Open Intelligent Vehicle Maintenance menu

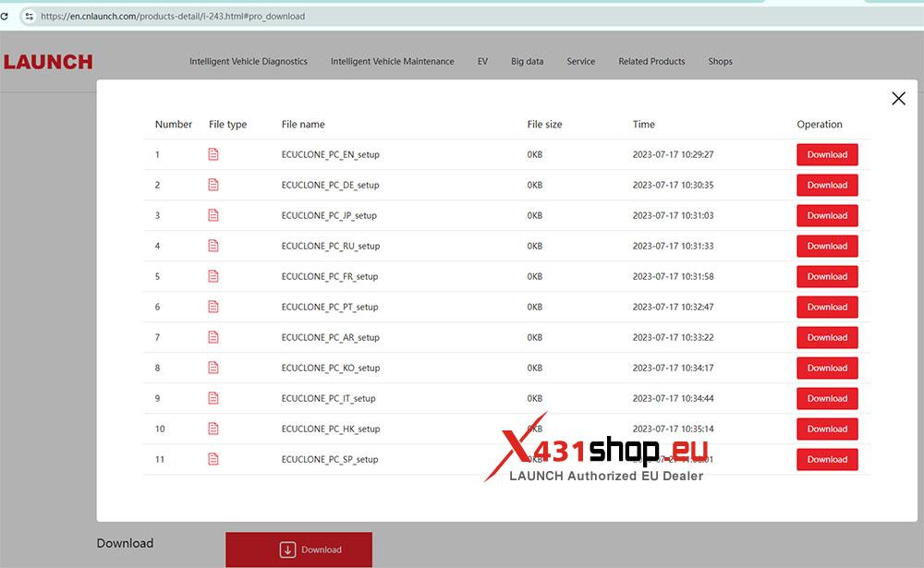392,61
